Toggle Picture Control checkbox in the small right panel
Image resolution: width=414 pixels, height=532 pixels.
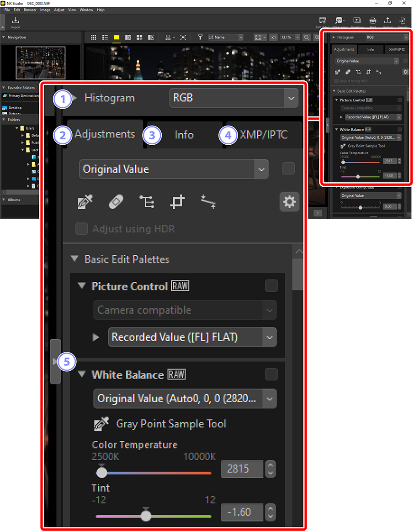pyautogui.click(x=399, y=100)
